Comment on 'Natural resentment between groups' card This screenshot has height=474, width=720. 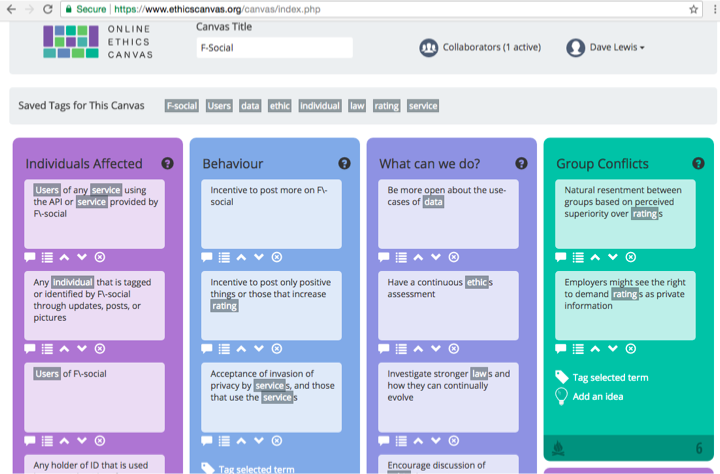point(560,257)
